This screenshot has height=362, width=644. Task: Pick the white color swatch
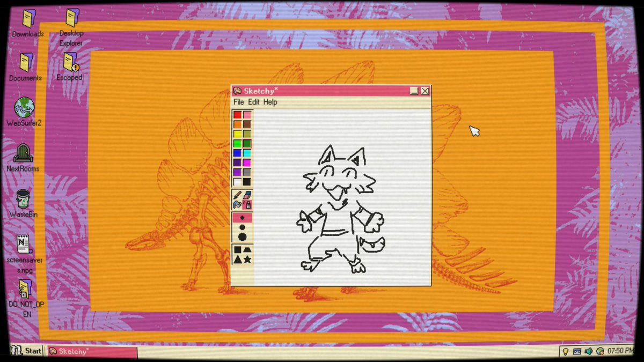237,181
